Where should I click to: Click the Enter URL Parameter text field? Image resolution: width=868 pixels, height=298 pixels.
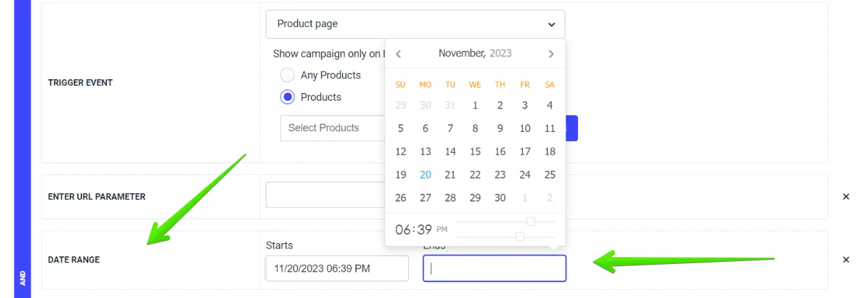(x=325, y=195)
